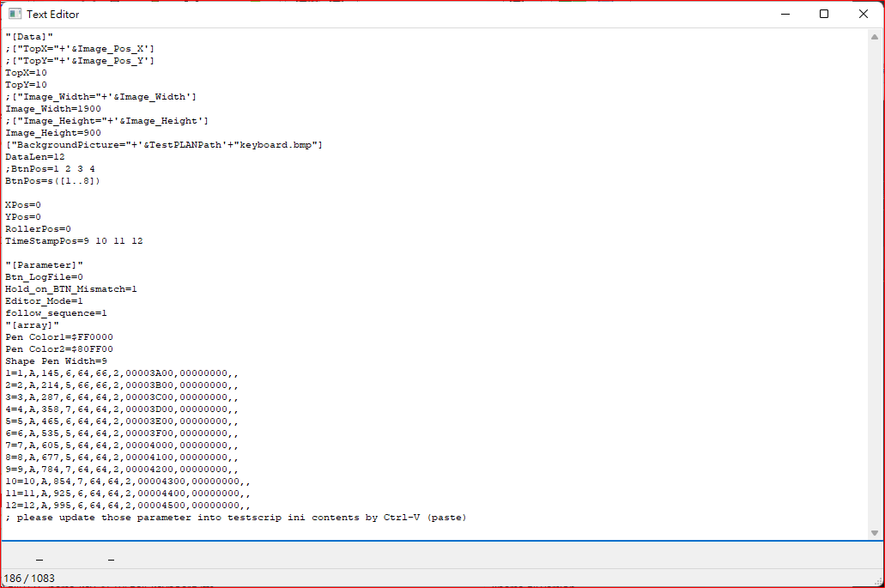Place cursor on TopY=10 line
The image size is (885, 588).
26,85
